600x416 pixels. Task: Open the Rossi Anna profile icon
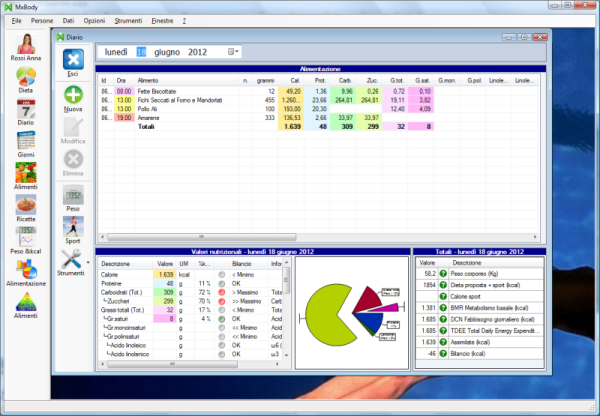[26, 44]
